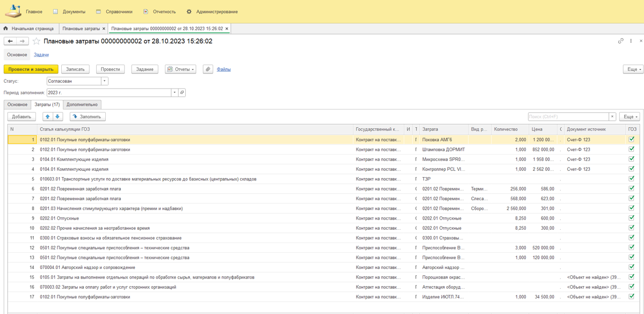Click the back navigation arrow
Viewport: 644px width, 314px height.
tap(10, 41)
